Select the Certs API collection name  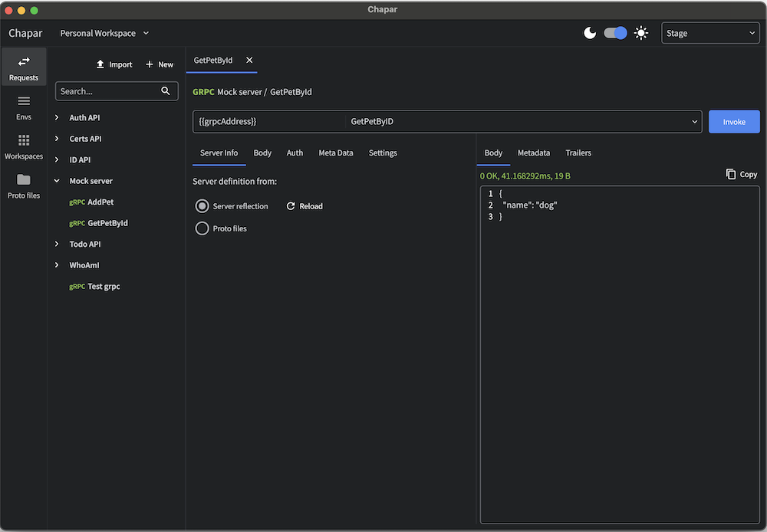[x=86, y=139]
